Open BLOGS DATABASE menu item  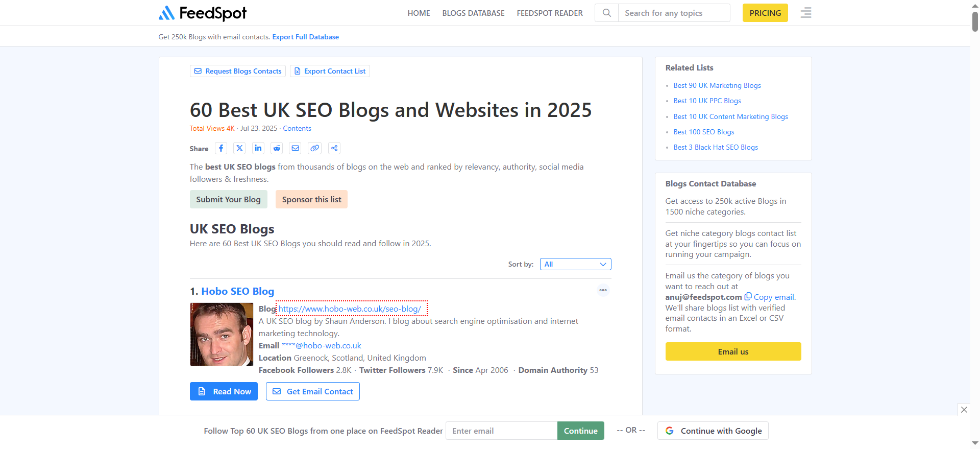tap(473, 13)
